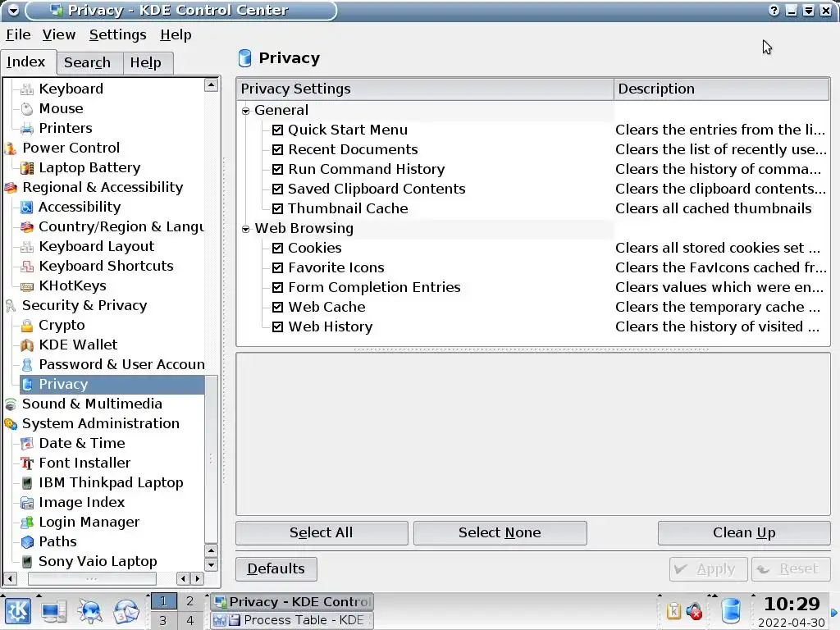The height and width of the screenshot is (630, 840).
Task: Switch to the Help tab in the sidebar
Action: click(146, 63)
